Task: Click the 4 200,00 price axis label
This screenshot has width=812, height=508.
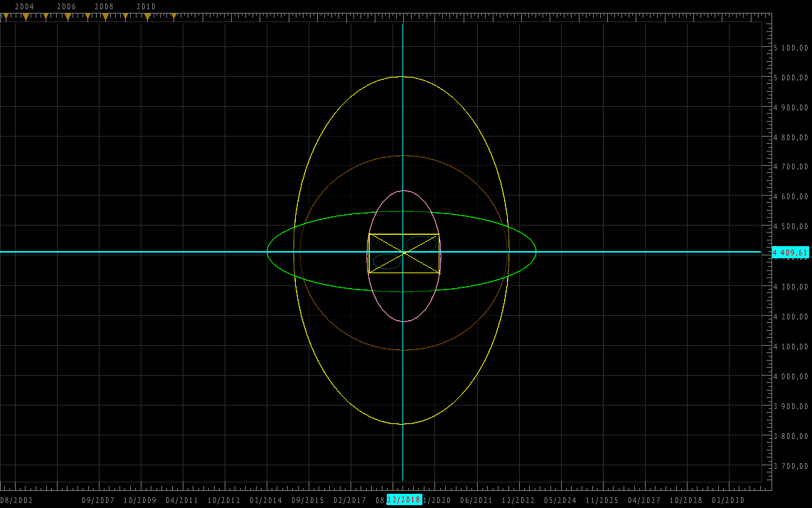Action: point(791,317)
